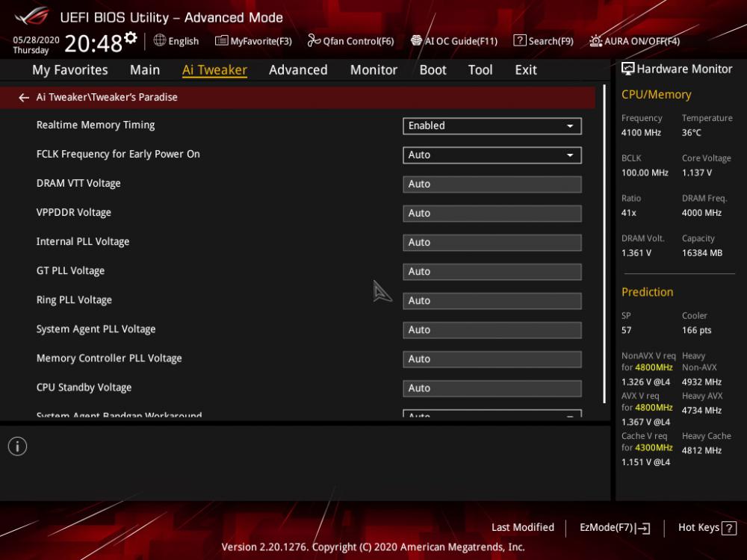747x560 pixels.
Task: Click the settings list scrollbar
Action: [604, 244]
